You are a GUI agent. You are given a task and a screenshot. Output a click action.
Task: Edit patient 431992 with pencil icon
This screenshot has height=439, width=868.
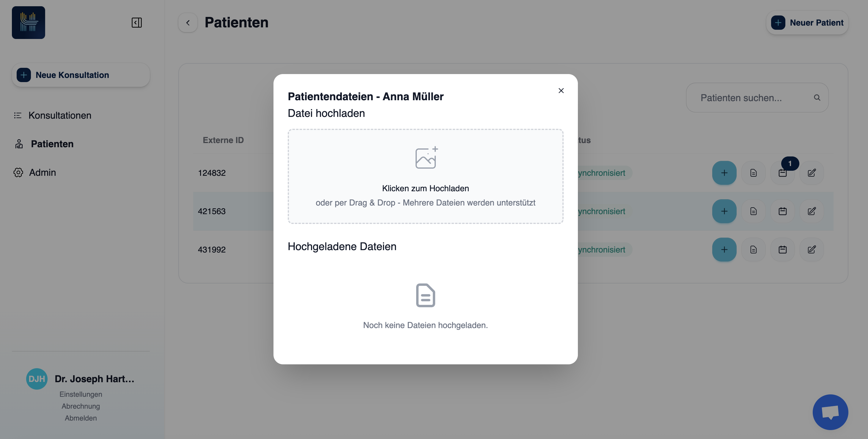click(x=812, y=250)
